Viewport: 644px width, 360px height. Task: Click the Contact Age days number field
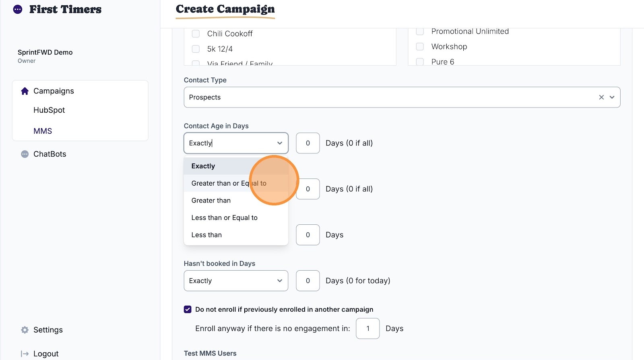pyautogui.click(x=308, y=143)
